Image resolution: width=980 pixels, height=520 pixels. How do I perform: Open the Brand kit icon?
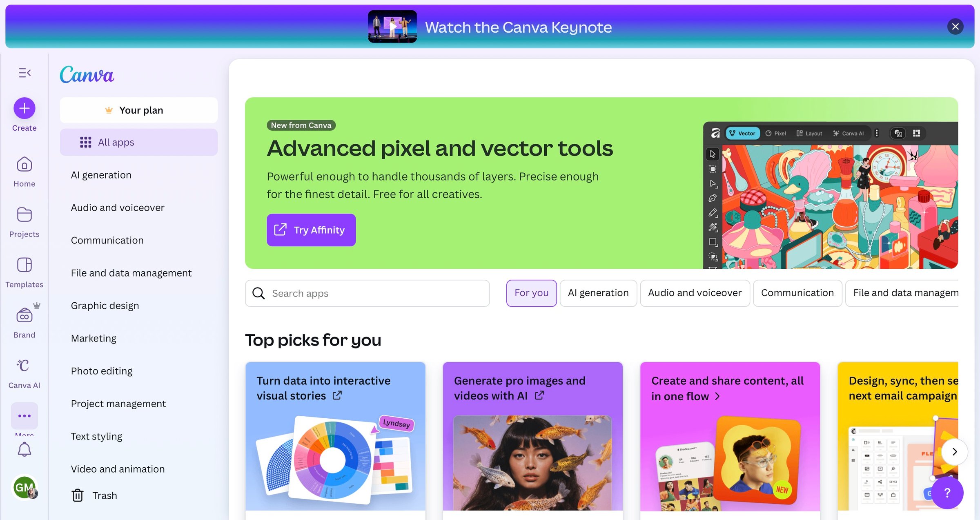(24, 315)
